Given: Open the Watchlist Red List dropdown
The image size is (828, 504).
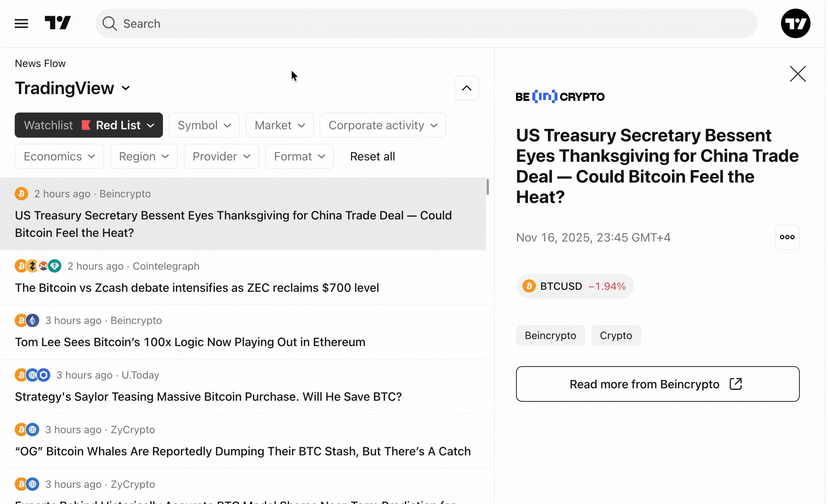Looking at the screenshot, I should (89, 125).
